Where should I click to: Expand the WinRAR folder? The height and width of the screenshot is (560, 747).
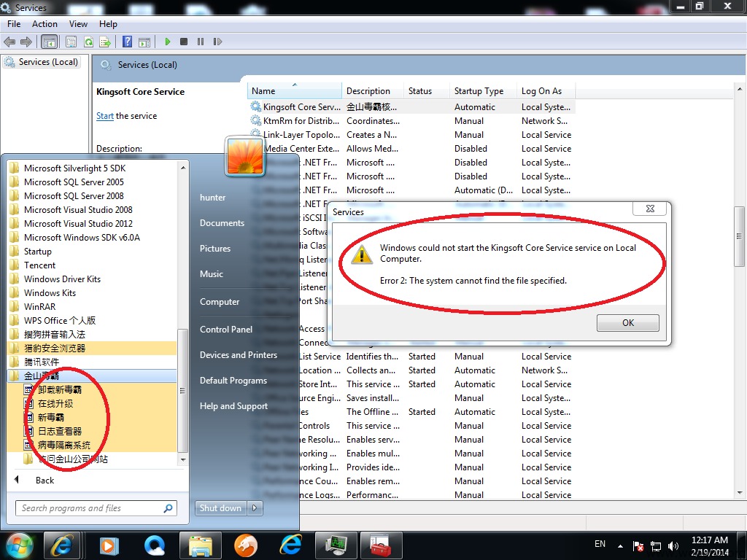(x=93, y=307)
